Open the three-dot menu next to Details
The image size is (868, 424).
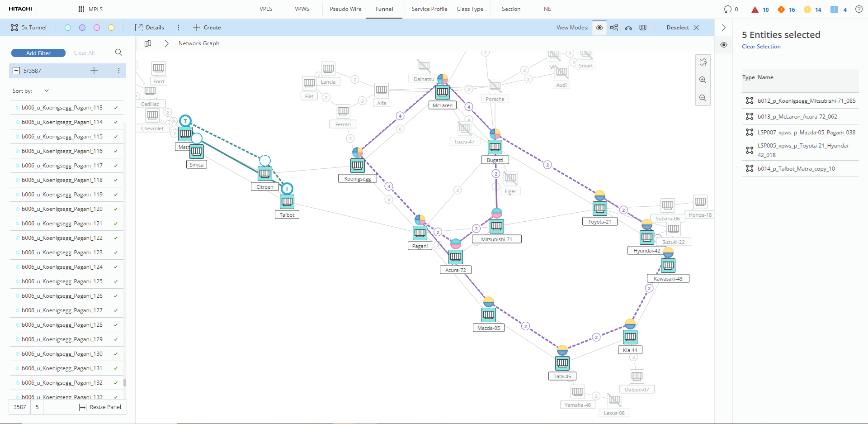[179, 28]
